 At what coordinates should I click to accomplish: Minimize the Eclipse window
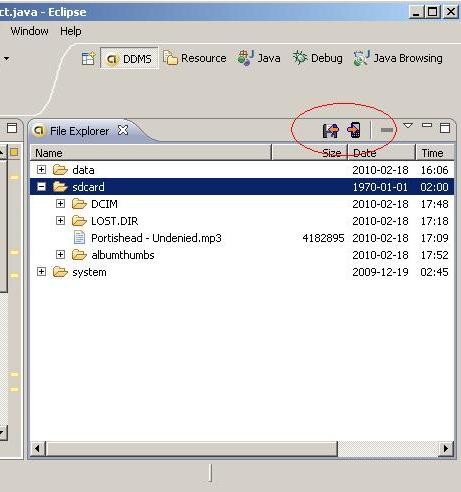pyautogui.click(x=416, y=12)
